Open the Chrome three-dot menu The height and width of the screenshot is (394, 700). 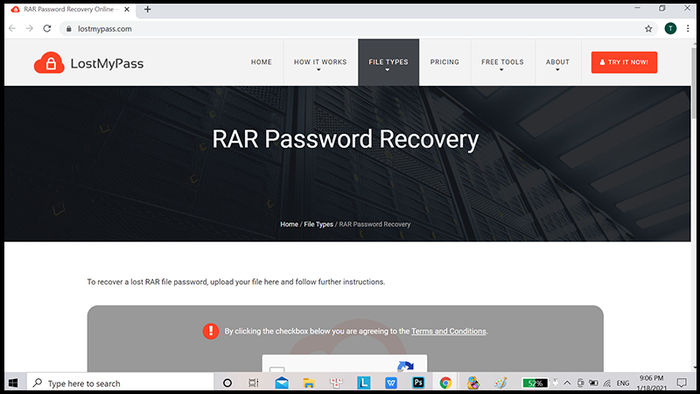click(x=688, y=29)
